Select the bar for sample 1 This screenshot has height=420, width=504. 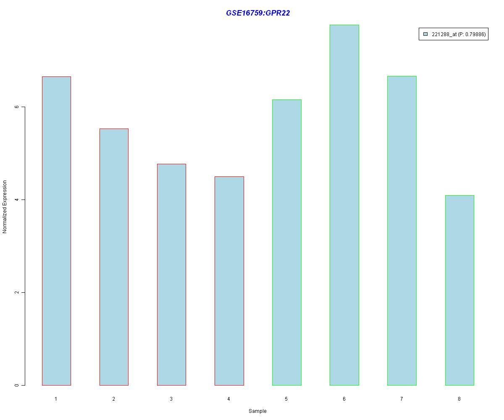[x=56, y=231]
